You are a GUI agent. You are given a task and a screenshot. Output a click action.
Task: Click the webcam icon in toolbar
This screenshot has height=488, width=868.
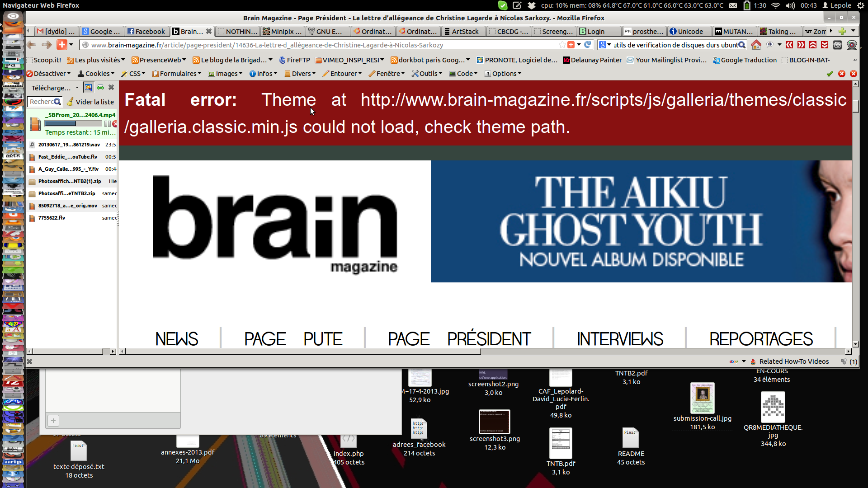click(852, 45)
